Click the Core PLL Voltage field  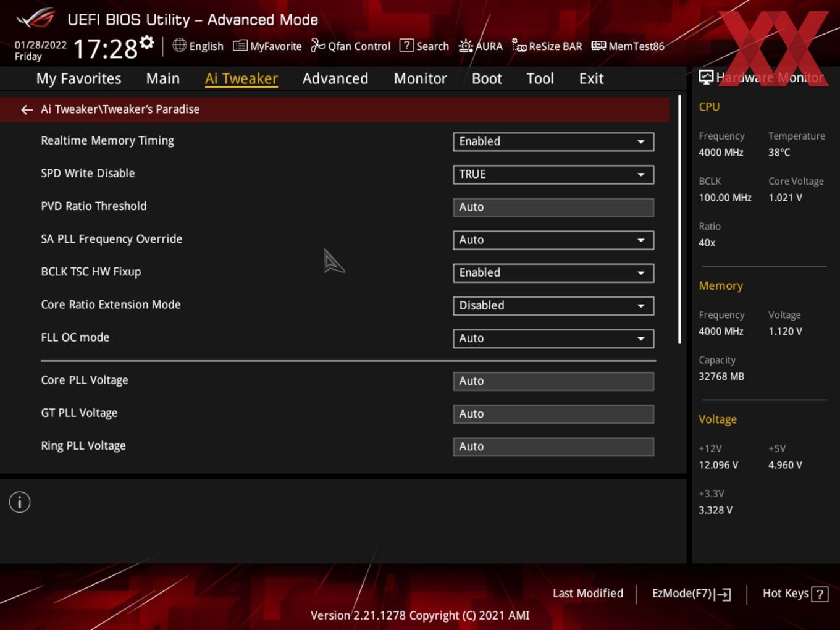point(553,381)
